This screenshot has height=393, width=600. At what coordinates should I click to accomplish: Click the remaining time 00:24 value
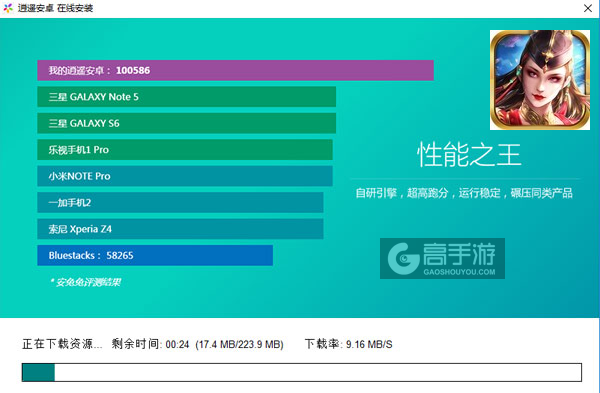pyautogui.click(x=177, y=345)
